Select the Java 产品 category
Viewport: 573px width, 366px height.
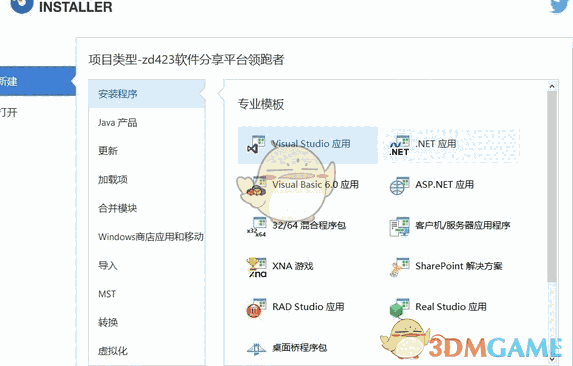[x=147, y=122]
